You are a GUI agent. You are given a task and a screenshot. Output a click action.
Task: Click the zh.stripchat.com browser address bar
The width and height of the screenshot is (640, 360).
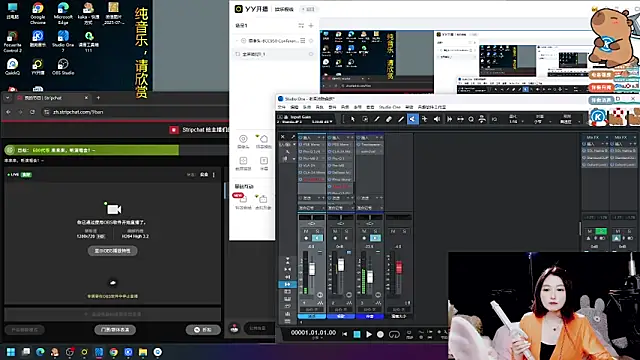(x=135, y=112)
